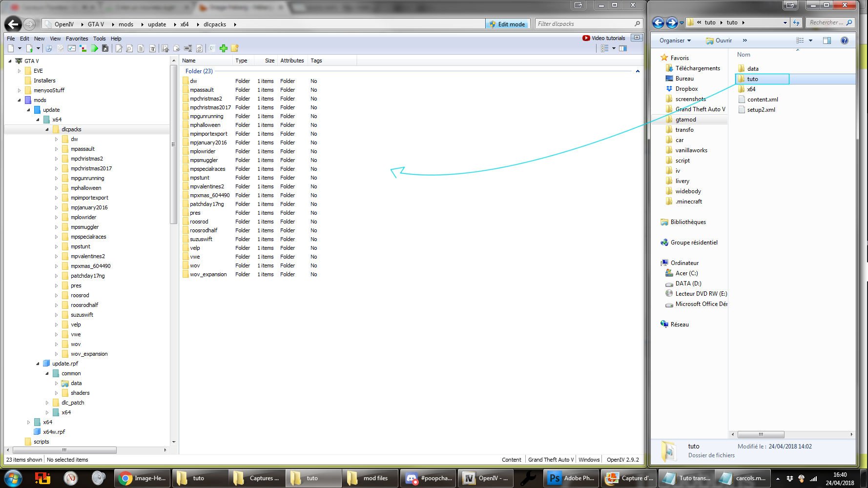This screenshot has height=488, width=868.
Task: Open the new file dropdown arrow
Action: [x=20, y=48]
